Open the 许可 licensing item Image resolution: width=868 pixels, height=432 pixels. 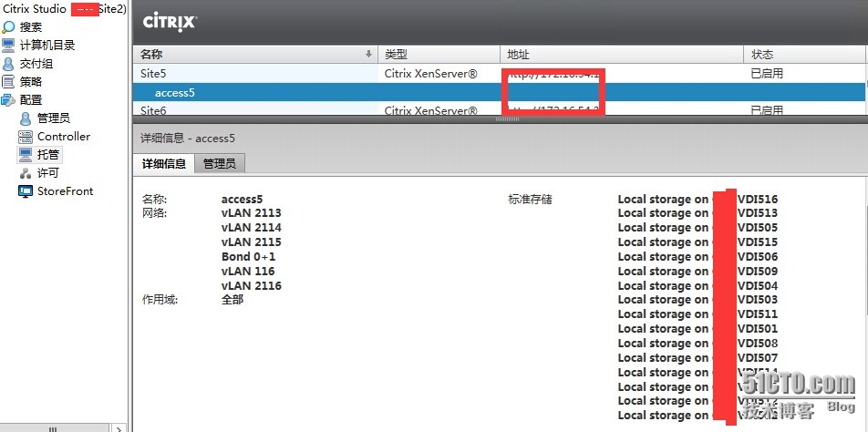click(x=48, y=173)
